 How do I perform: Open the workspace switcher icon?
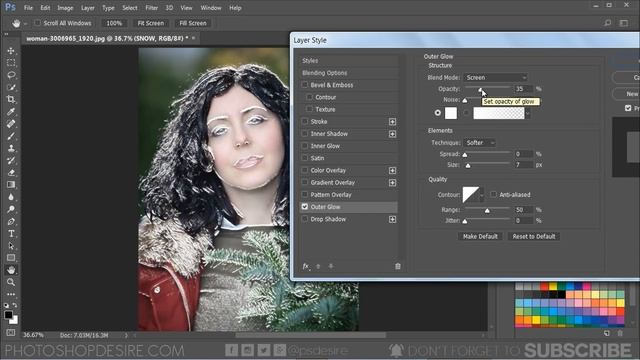[x=624, y=23]
